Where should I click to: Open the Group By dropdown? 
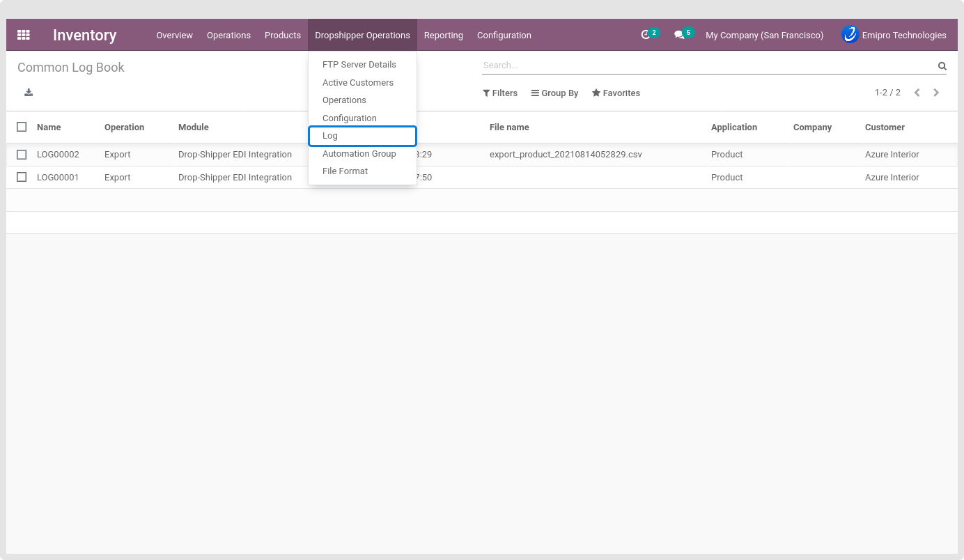coord(554,93)
